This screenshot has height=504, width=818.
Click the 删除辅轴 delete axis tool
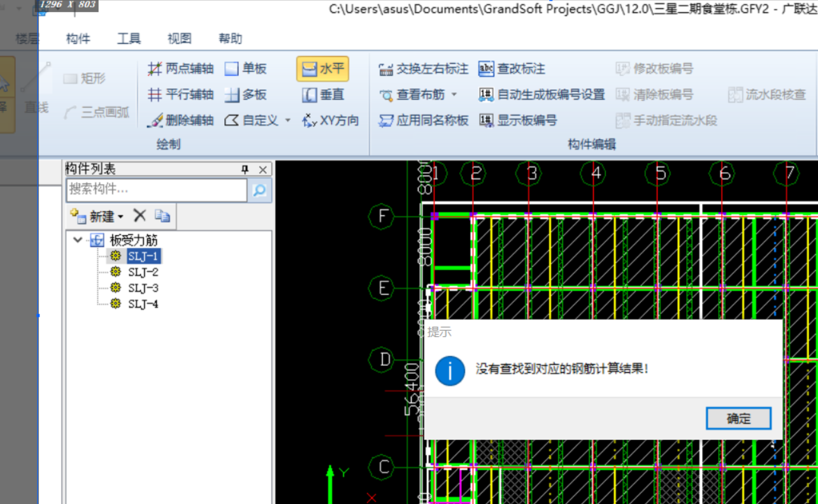point(180,120)
